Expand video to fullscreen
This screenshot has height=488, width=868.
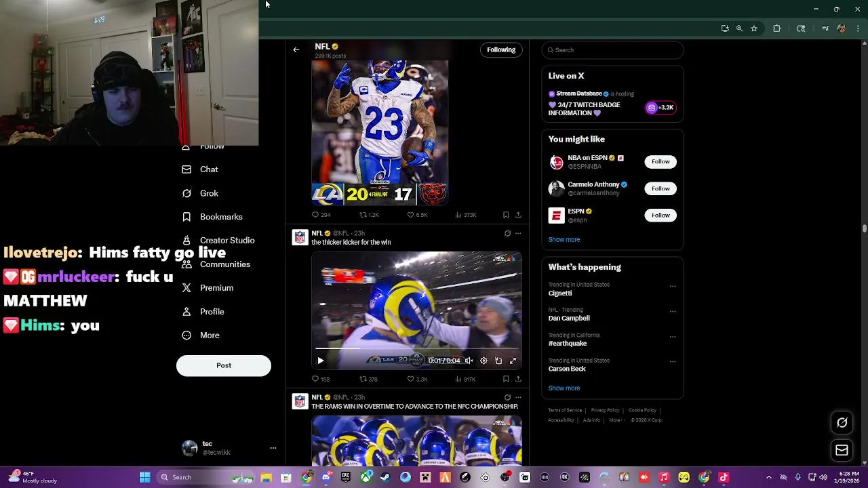513,361
